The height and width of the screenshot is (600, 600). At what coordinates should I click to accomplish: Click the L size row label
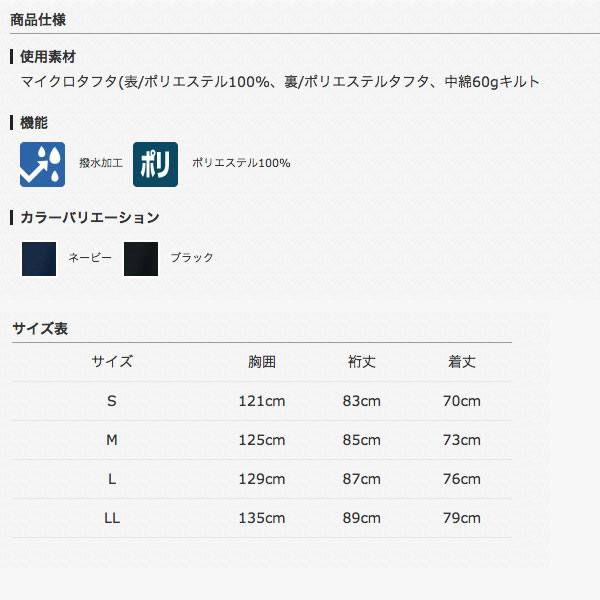tap(112, 479)
